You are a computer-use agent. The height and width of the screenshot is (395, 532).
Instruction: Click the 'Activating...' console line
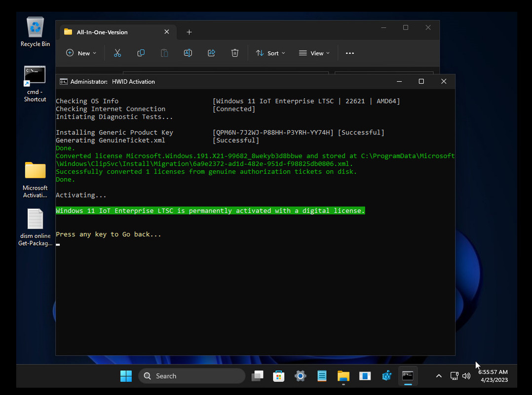click(x=81, y=195)
